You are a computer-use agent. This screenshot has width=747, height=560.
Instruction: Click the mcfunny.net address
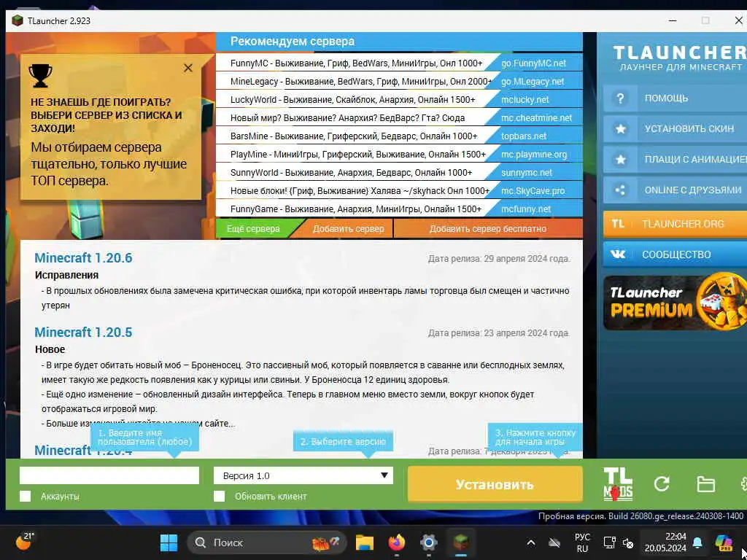tap(526, 209)
